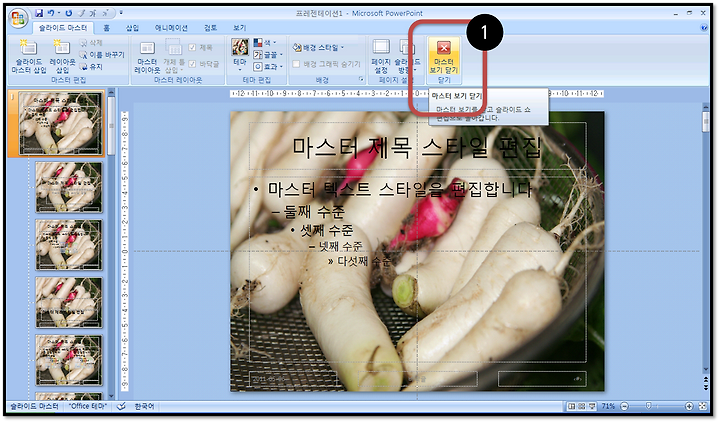
Task: Select the fourth layout thumbnail
Action: pos(69,303)
